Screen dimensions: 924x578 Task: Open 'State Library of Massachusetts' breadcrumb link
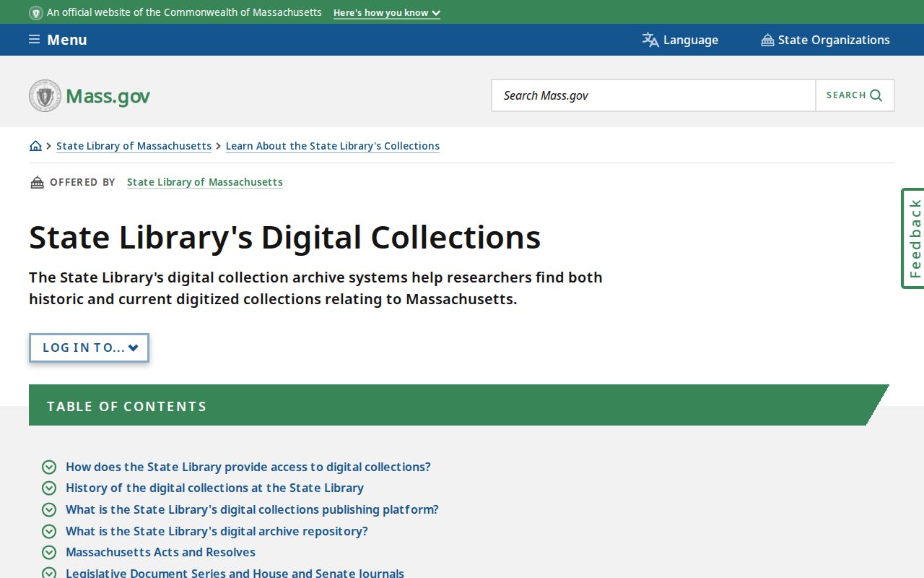click(134, 146)
